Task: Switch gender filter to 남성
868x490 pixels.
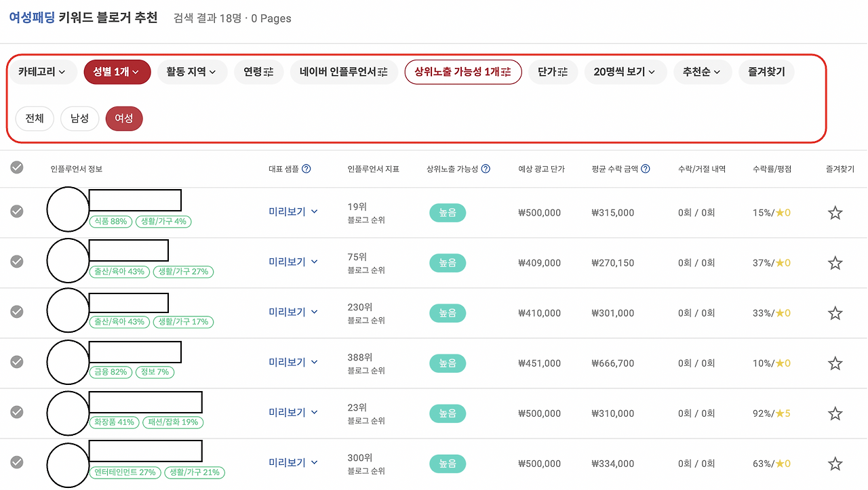Action: (79, 118)
